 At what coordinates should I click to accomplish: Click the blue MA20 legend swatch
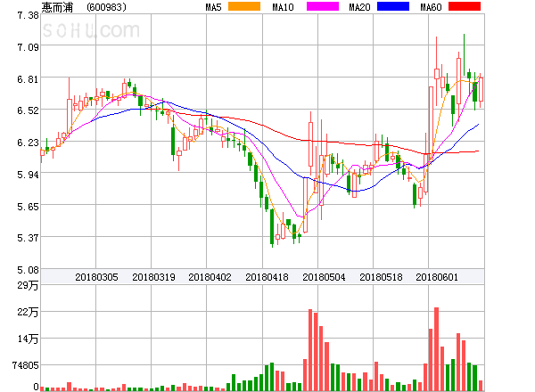point(393,6)
